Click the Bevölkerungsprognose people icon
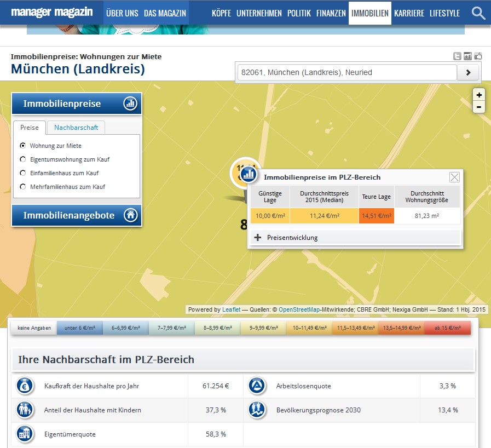 pos(257,410)
